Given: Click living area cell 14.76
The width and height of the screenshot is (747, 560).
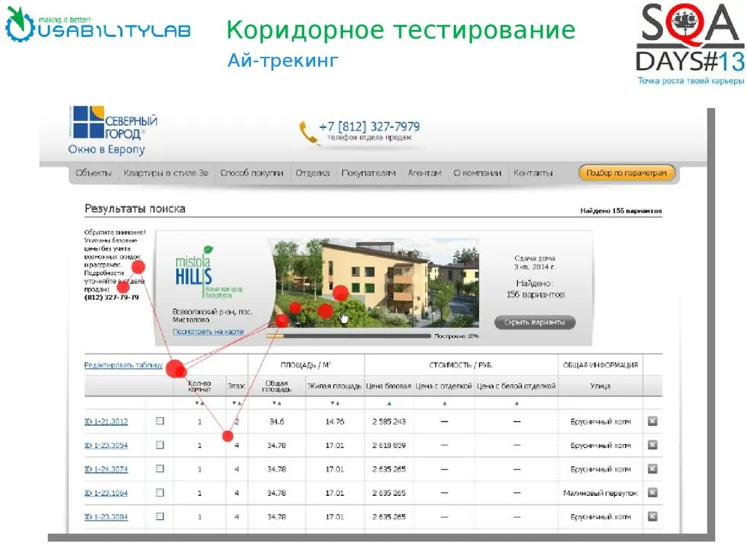Looking at the screenshot, I should tap(335, 421).
